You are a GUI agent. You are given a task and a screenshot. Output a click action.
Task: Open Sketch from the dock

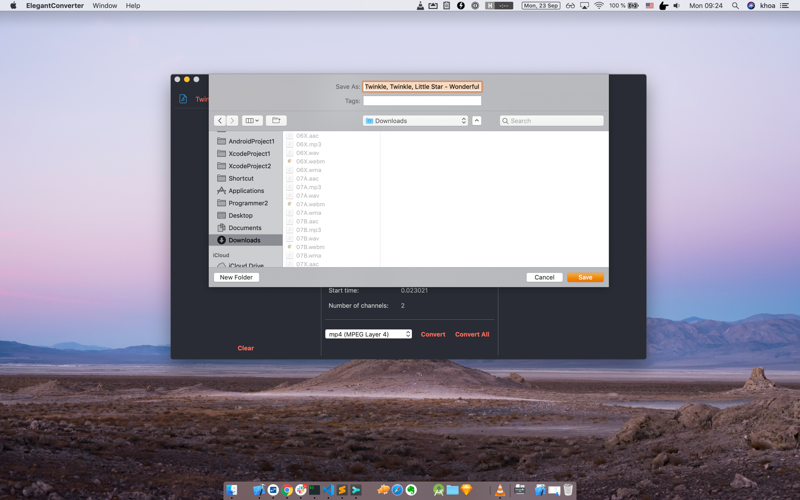[466, 490]
